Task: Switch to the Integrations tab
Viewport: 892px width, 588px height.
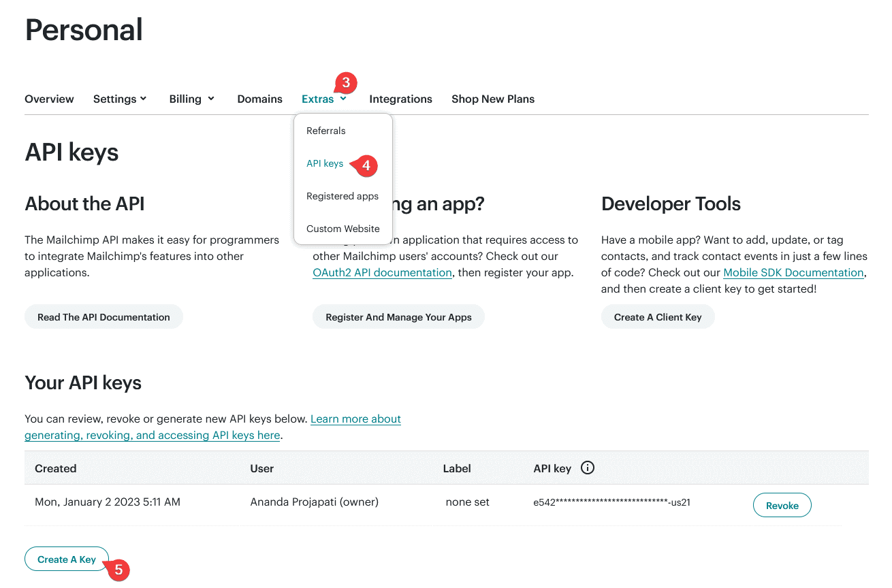Action: 400,99
